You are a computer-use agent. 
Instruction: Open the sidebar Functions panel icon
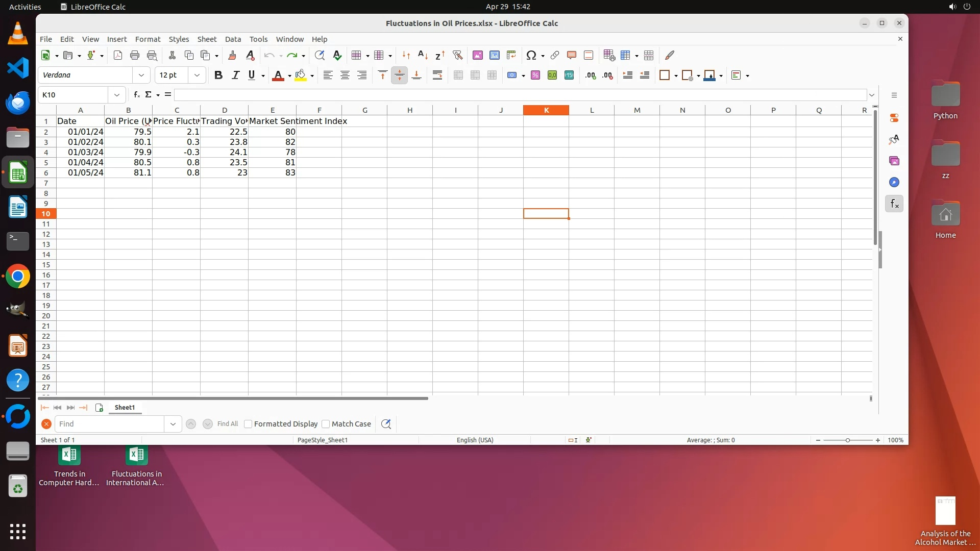coord(894,204)
